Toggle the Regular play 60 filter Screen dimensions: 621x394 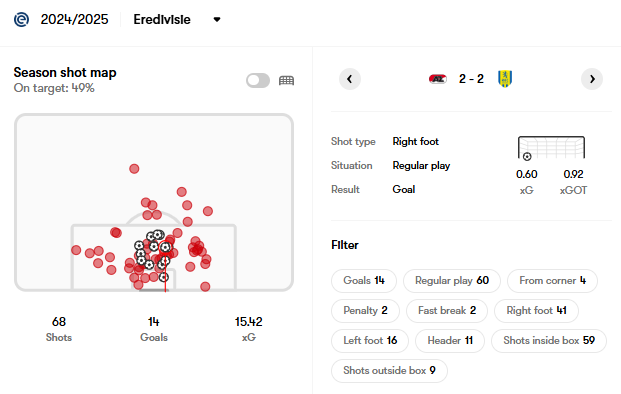(x=451, y=281)
